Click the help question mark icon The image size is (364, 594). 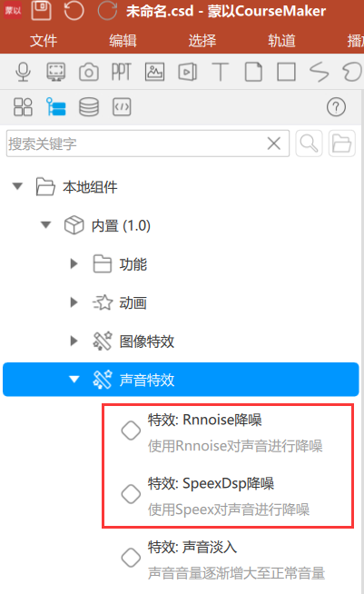tap(336, 107)
